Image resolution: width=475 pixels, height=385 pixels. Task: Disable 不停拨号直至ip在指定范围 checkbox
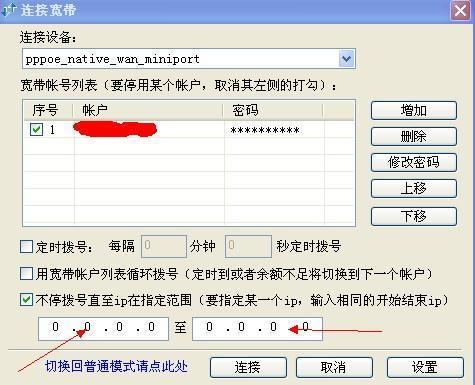(x=26, y=300)
